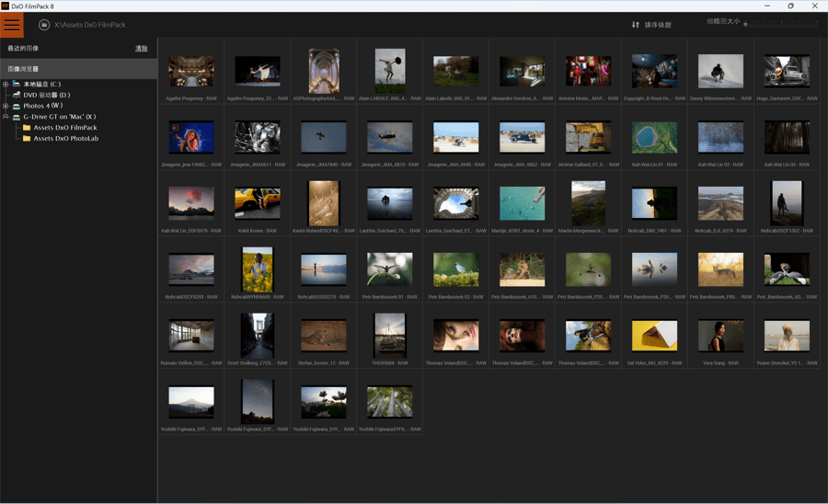This screenshot has height=504, width=828.
Task: Select the 图像浏览器 section header
Action: coord(24,69)
